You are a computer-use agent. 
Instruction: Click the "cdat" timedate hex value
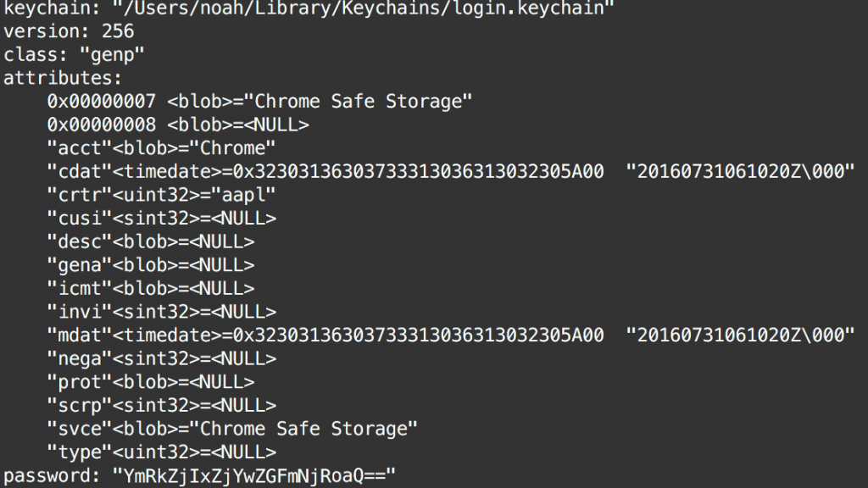tap(418, 171)
